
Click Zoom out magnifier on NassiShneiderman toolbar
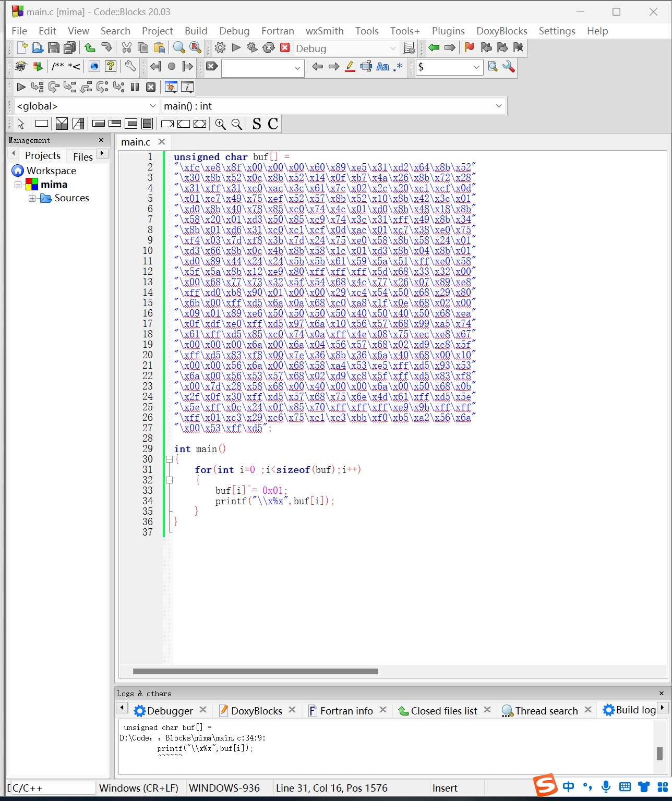point(237,124)
